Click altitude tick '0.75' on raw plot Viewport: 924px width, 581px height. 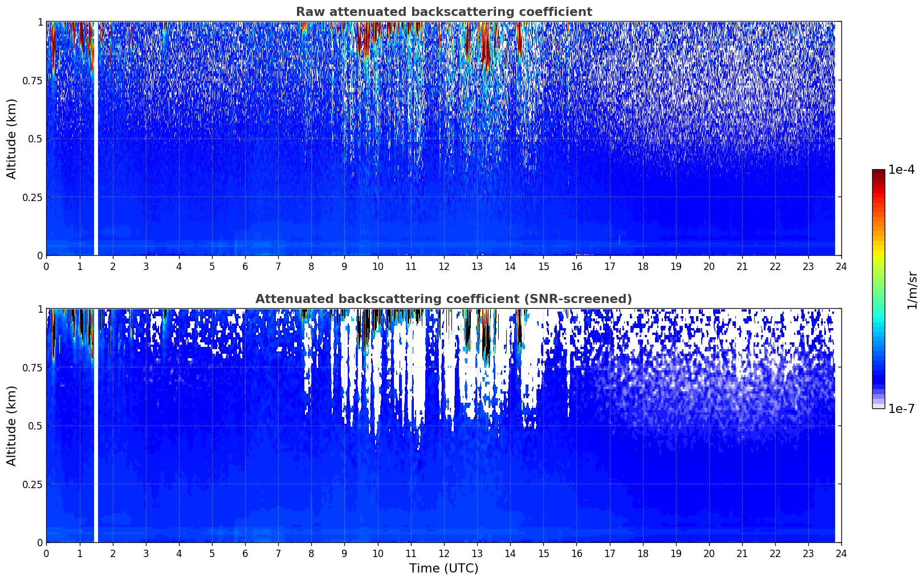[x=33, y=81]
